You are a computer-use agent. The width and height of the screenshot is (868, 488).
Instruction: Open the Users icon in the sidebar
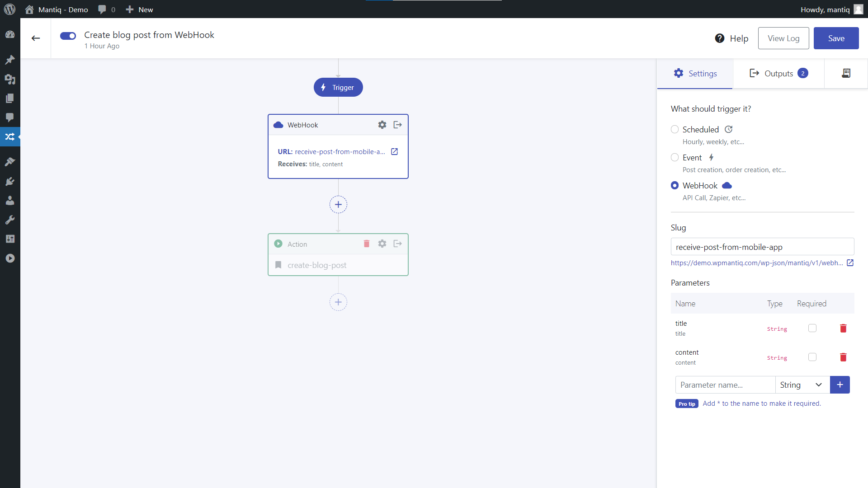coord(10,201)
